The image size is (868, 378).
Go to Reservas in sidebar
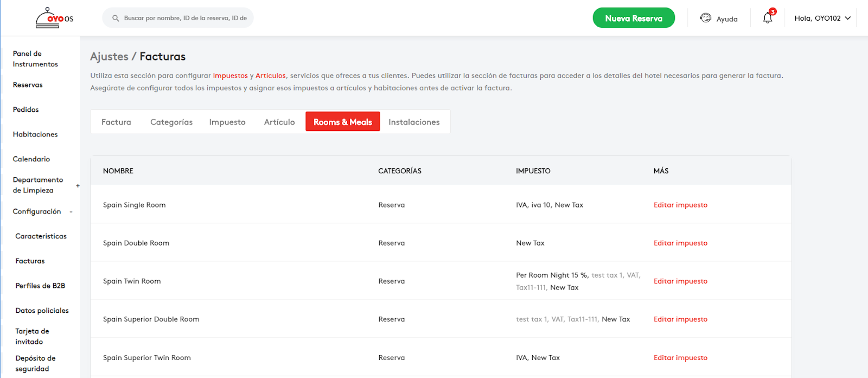pyautogui.click(x=28, y=85)
